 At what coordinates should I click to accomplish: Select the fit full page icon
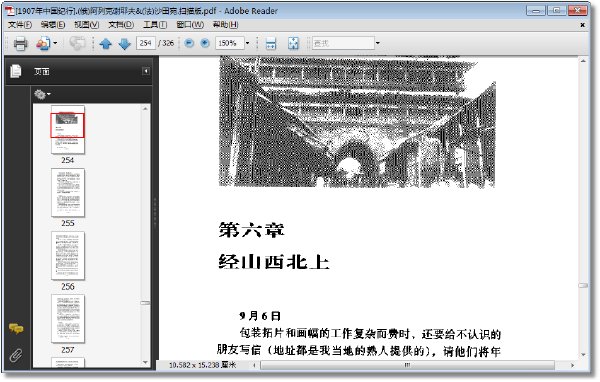coord(293,43)
